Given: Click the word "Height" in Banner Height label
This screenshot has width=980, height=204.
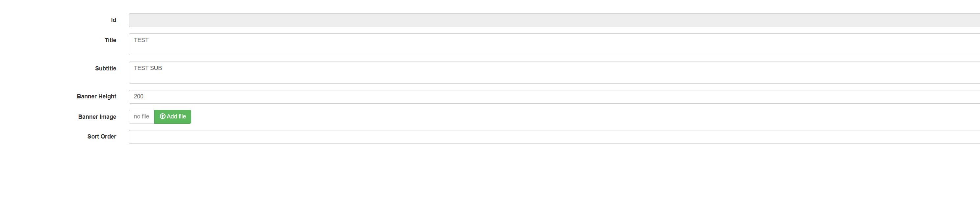Looking at the screenshot, I should (x=107, y=97).
